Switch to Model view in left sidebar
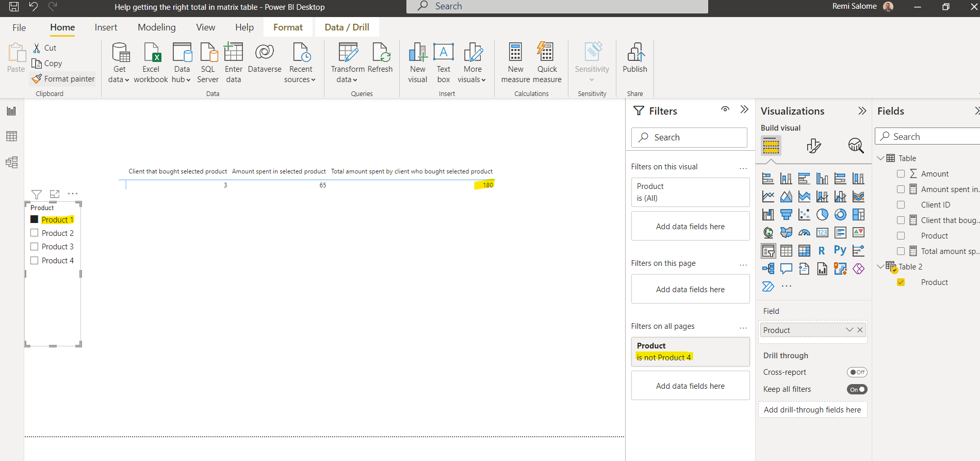The image size is (980, 461). pyautogui.click(x=11, y=162)
